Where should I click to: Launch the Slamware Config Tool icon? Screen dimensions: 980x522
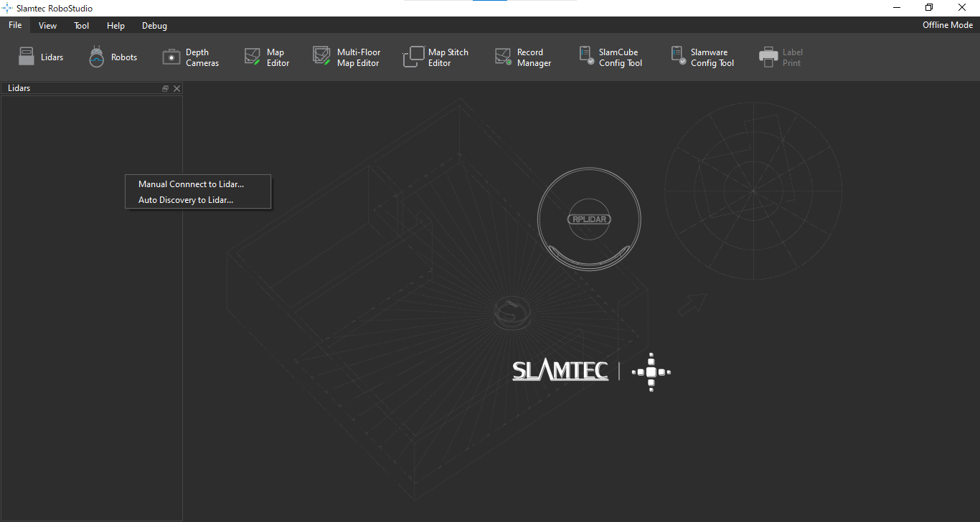(678, 56)
